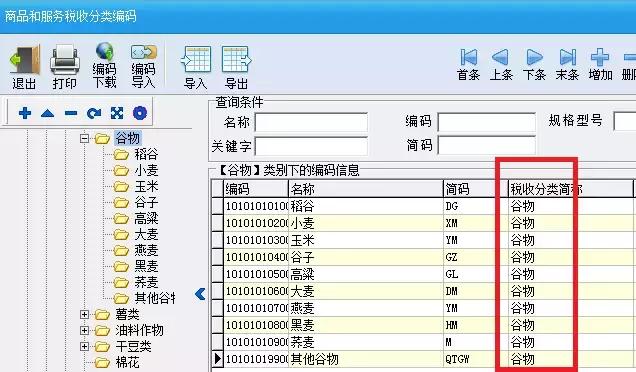The height and width of the screenshot is (372, 636).
Task: Select 大麦 in the tree
Action: 146,234
